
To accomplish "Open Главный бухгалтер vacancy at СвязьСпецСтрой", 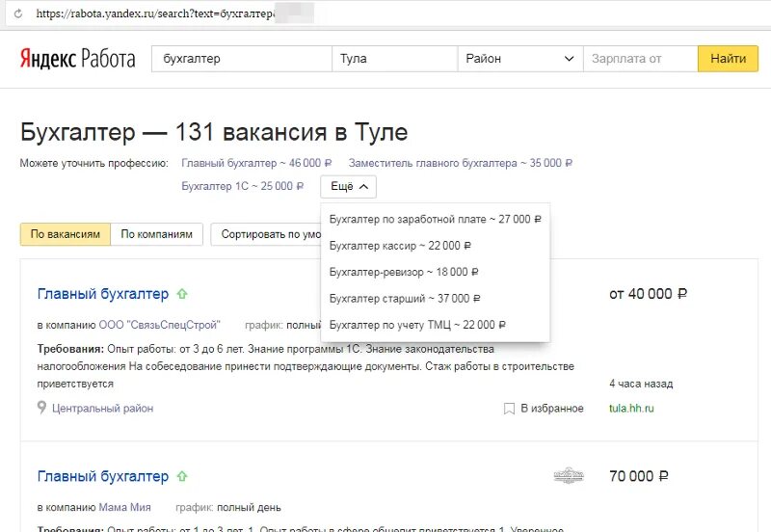I will pos(103,294).
